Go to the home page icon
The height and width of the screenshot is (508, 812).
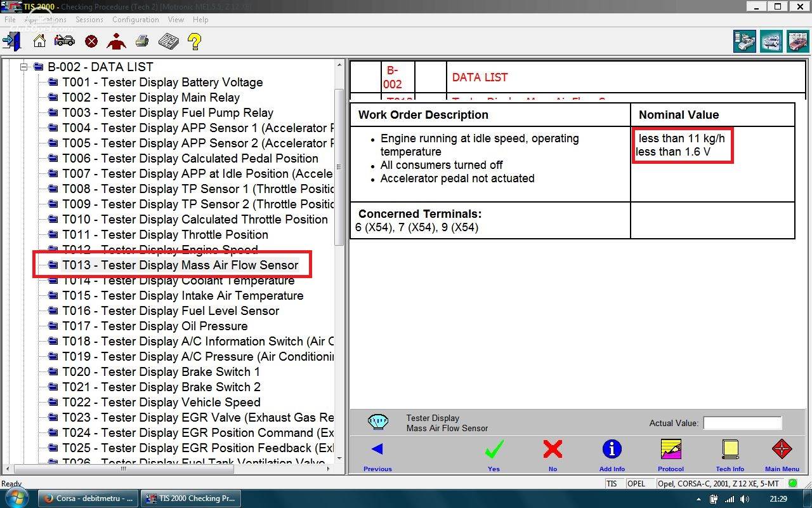coord(39,41)
